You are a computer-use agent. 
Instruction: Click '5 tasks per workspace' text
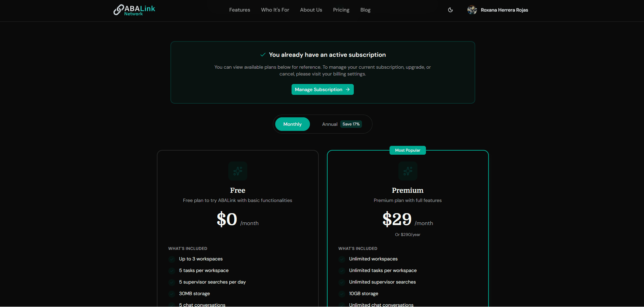(204, 271)
